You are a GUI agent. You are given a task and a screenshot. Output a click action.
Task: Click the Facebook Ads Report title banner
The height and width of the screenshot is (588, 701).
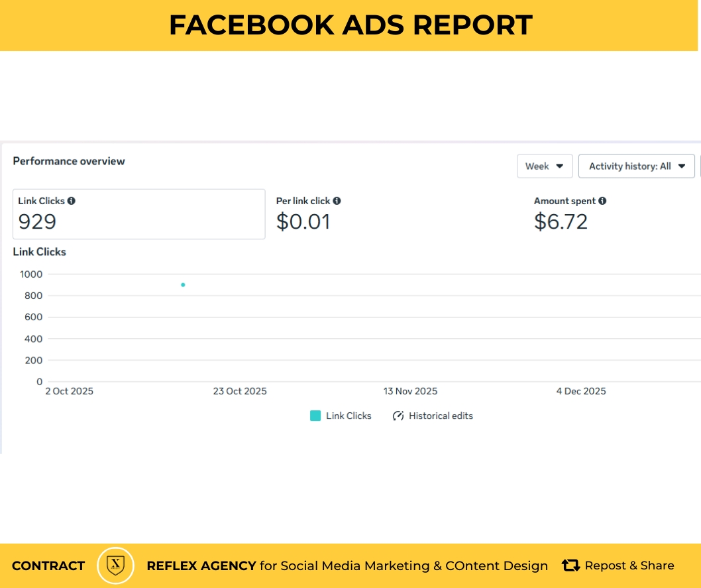[x=350, y=25]
